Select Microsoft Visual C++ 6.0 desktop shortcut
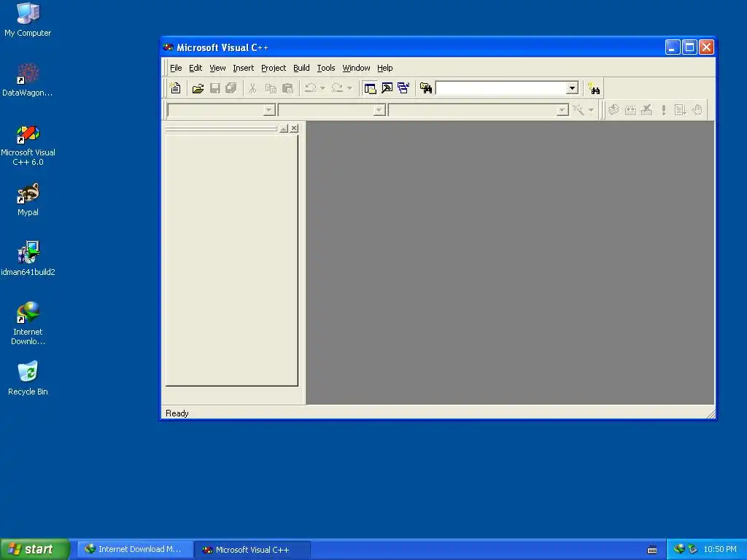747x560 pixels. click(28, 145)
